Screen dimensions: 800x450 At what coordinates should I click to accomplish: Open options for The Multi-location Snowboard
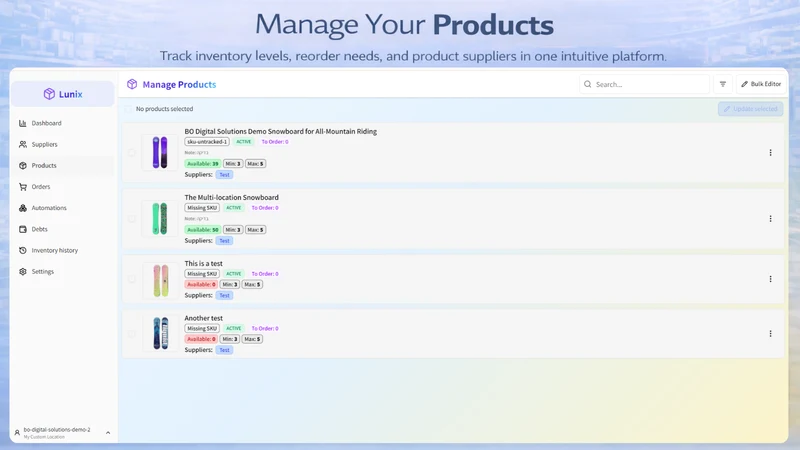[x=770, y=219]
